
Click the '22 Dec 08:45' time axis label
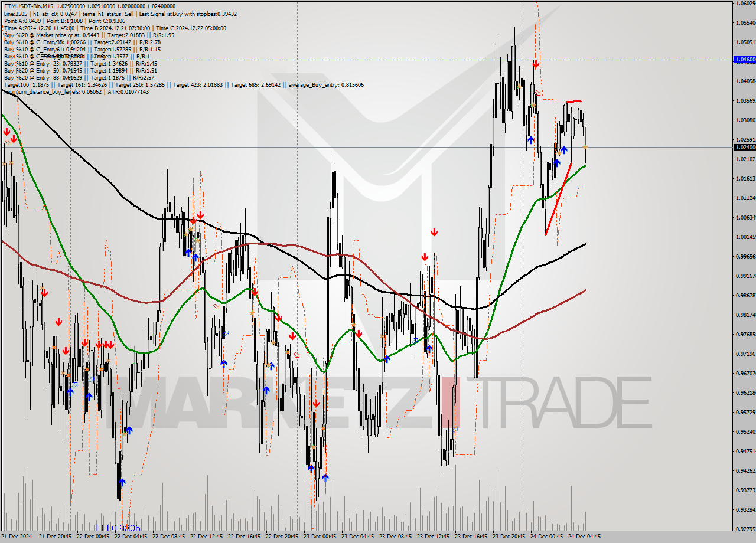click(x=168, y=537)
